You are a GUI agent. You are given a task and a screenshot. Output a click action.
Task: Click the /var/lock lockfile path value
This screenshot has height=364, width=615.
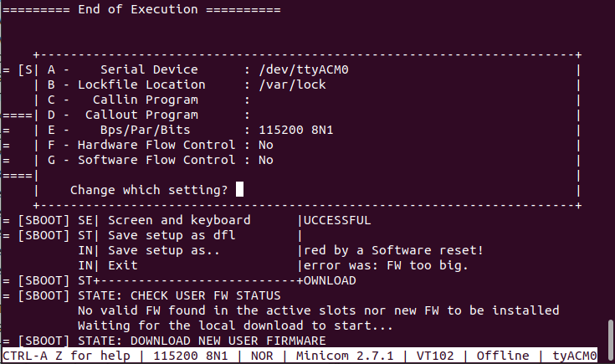click(x=292, y=85)
